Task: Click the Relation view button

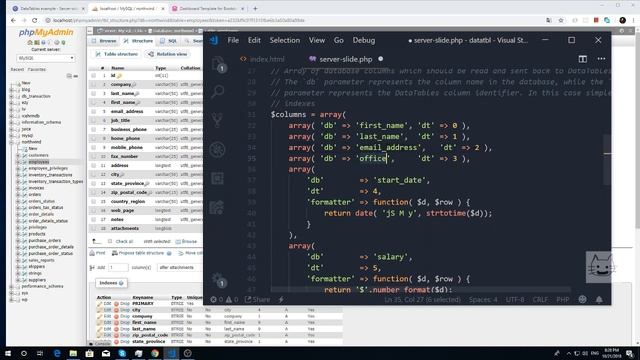Action: (168, 54)
